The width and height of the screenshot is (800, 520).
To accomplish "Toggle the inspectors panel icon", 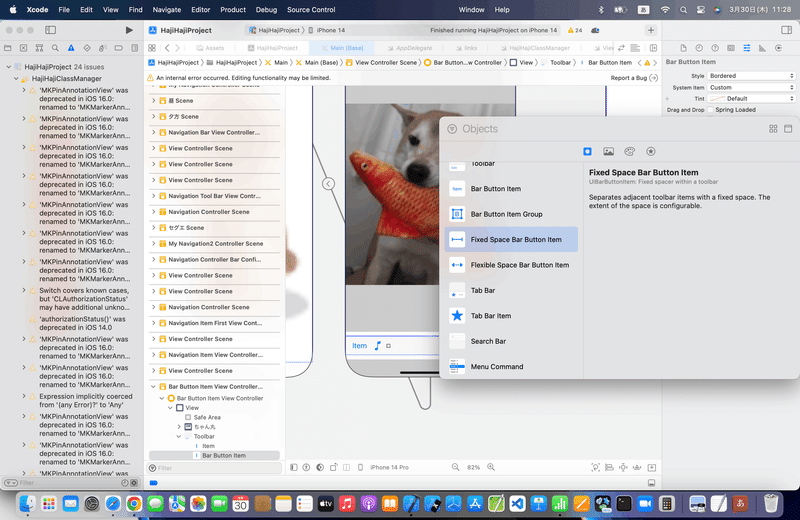I will [x=786, y=30].
